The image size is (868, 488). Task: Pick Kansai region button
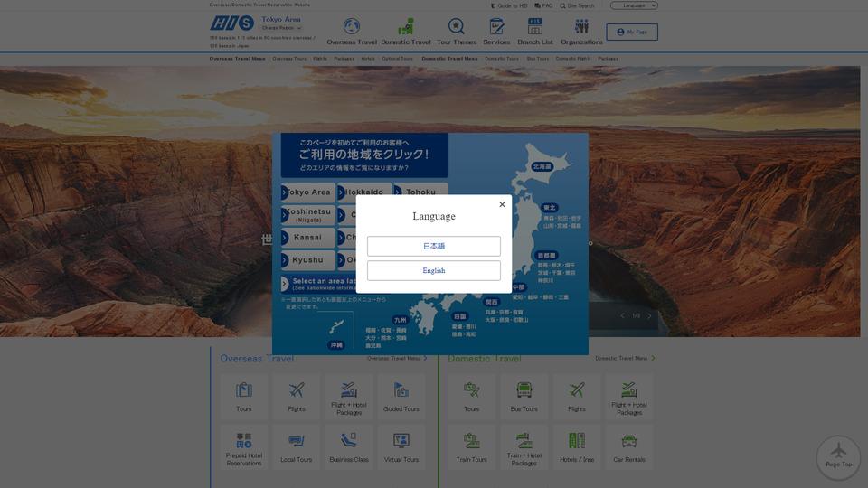pos(307,238)
